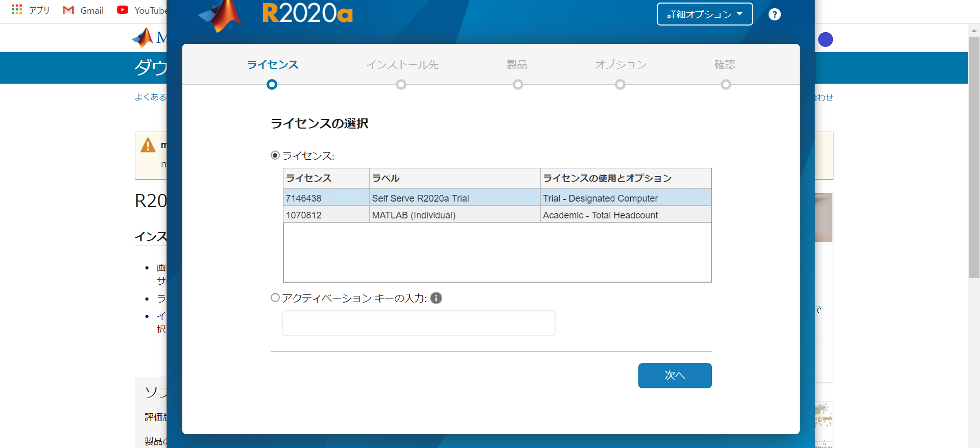The image size is (980, 448).
Task: Click the MathWorks logo on the background page
Action: pyautogui.click(x=149, y=37)
